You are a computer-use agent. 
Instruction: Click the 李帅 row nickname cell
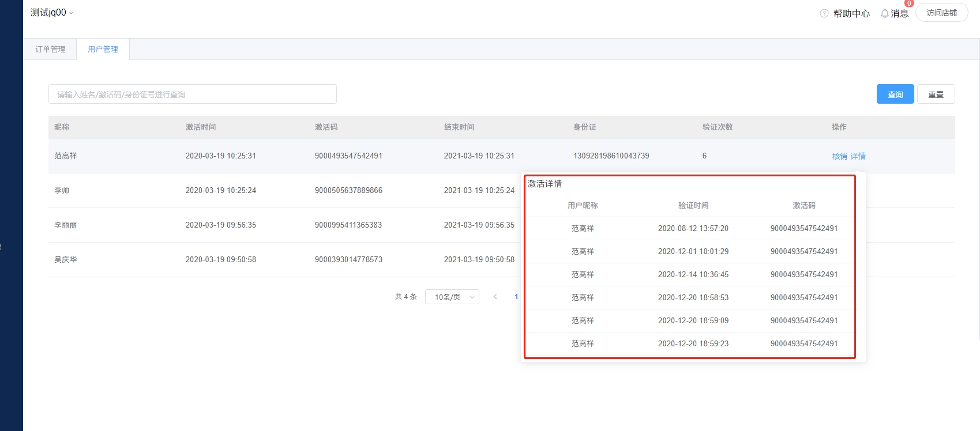coord(62,191)
